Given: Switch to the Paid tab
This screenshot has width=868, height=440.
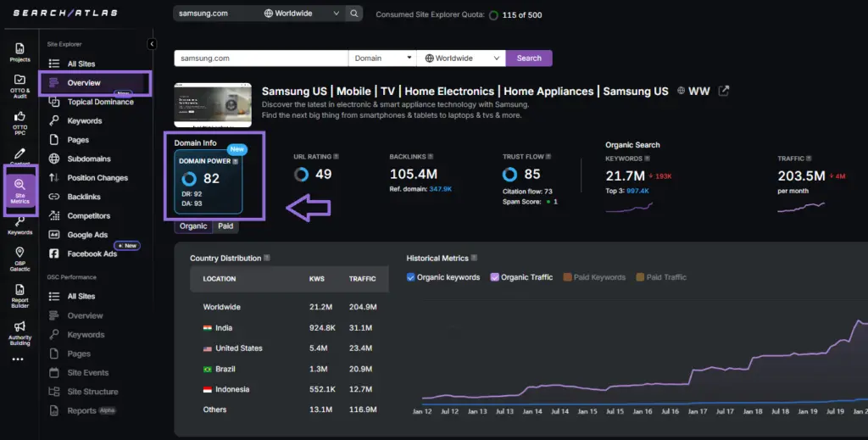Looking at the screenshot, I should tap(225, 226).
